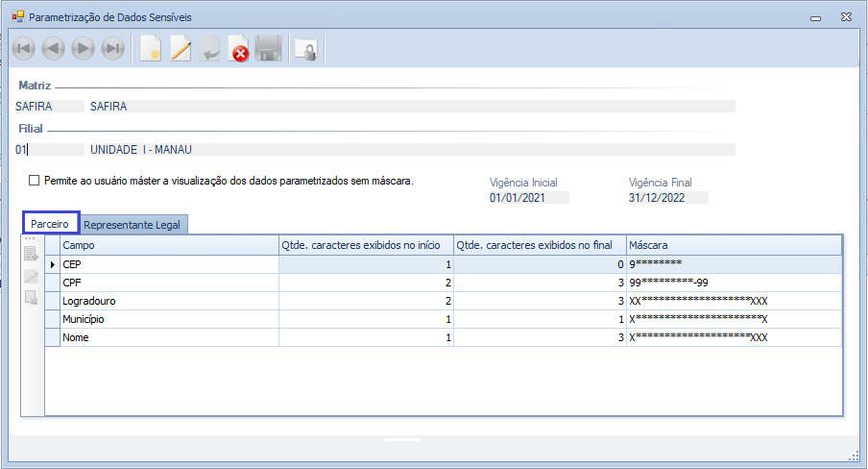868x469 pixels.
Task: Edit record with pencil icon
Action: [181, 49]
